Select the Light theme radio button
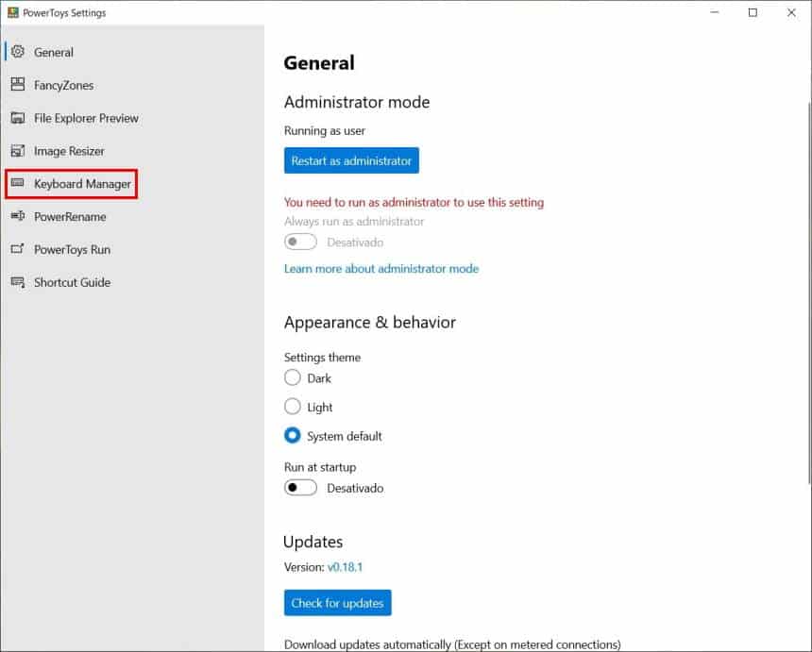Screen dimensions: 812x652 coord(292,407)
